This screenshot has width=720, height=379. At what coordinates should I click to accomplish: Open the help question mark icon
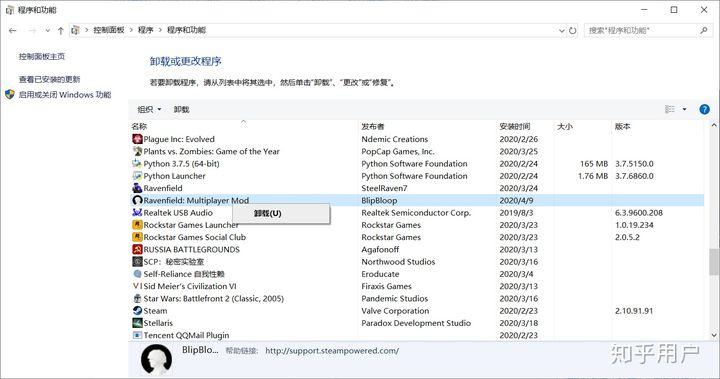704,109
